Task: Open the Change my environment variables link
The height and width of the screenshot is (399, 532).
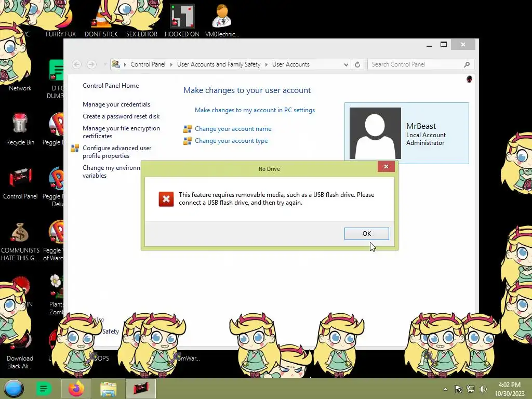Action: click(x=112, y=171)
